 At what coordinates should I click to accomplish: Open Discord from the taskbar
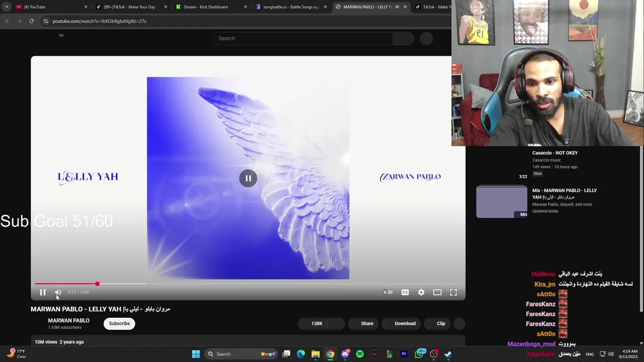(x=345, y=354)
